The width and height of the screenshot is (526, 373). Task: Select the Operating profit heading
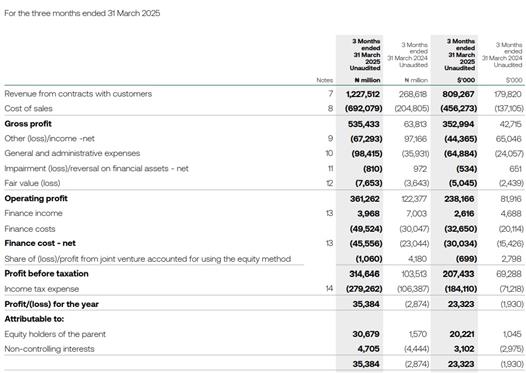point(36,199)
